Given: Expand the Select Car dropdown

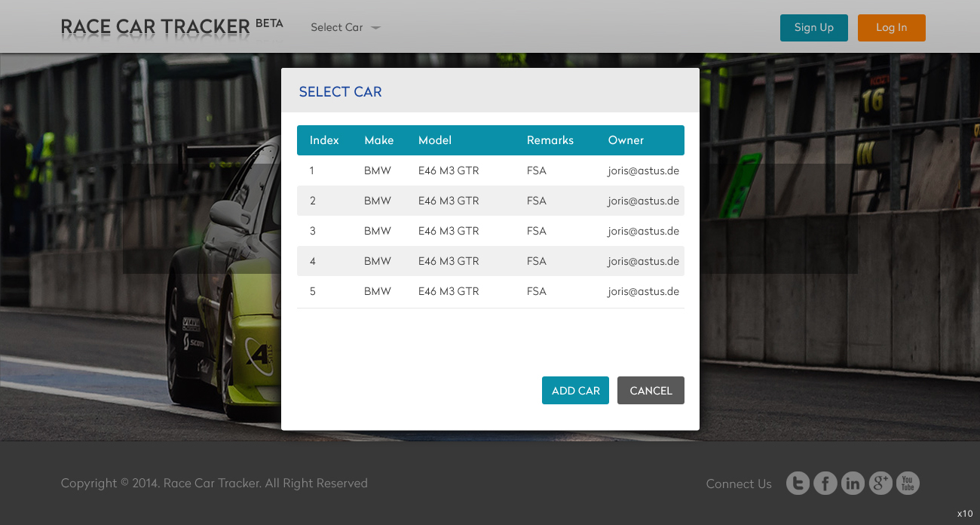Looking at the screenshot, I should (345, 27).
